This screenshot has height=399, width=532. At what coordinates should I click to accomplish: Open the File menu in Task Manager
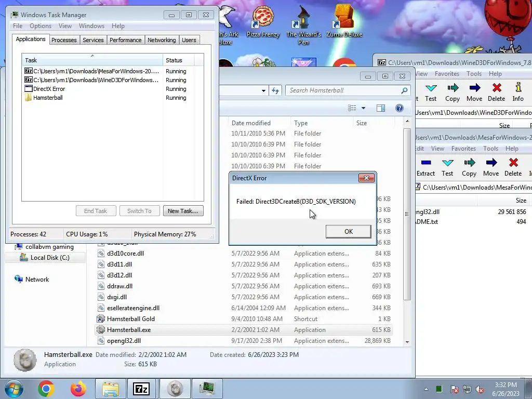18,26
